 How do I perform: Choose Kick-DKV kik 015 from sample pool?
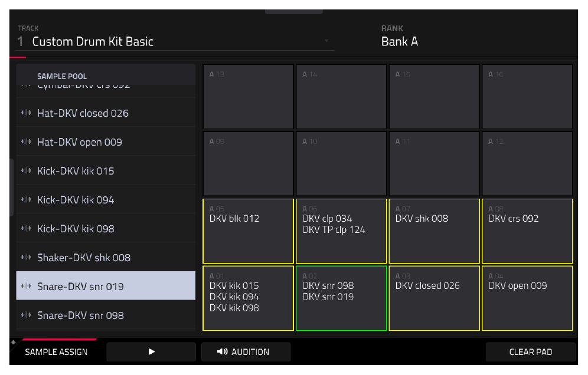click(106, 170)
